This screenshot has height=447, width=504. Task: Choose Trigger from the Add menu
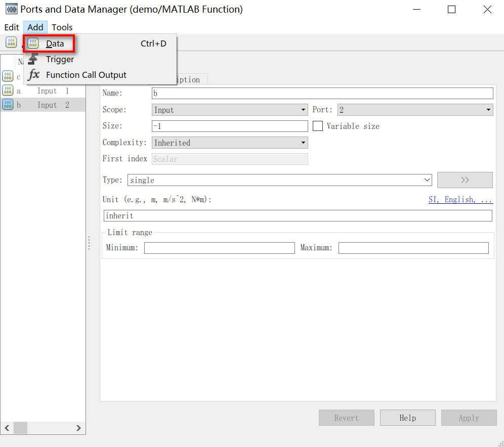tap(60, 59)
